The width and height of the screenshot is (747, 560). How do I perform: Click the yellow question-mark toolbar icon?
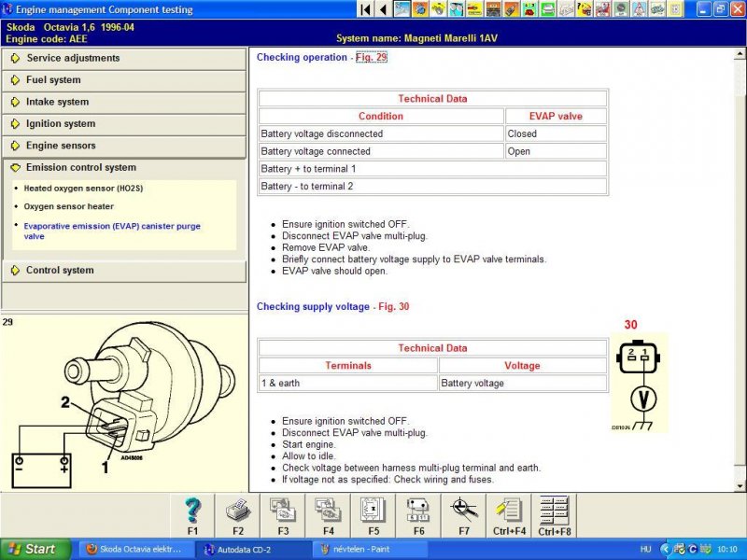click(585, 9)
